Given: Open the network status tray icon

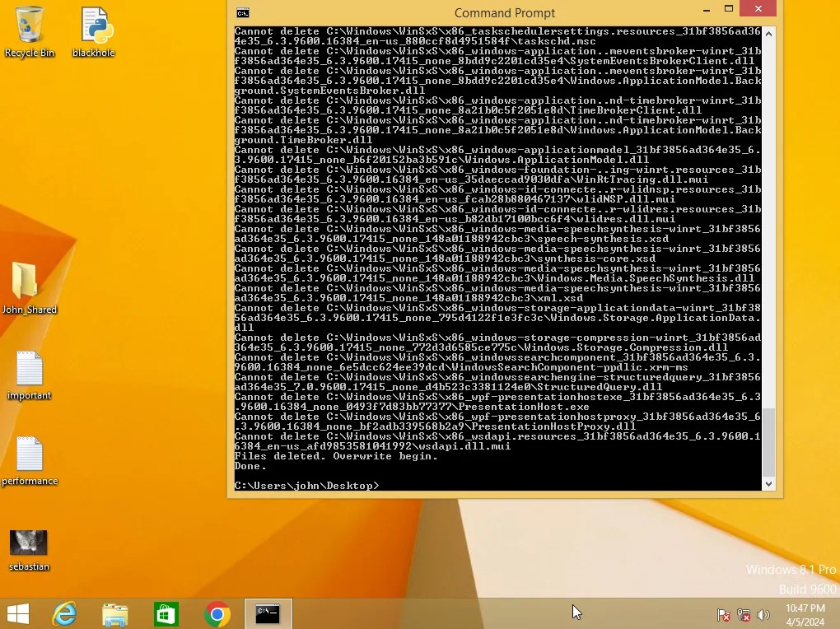Looking at the screenshot, I should pos(744,615).
